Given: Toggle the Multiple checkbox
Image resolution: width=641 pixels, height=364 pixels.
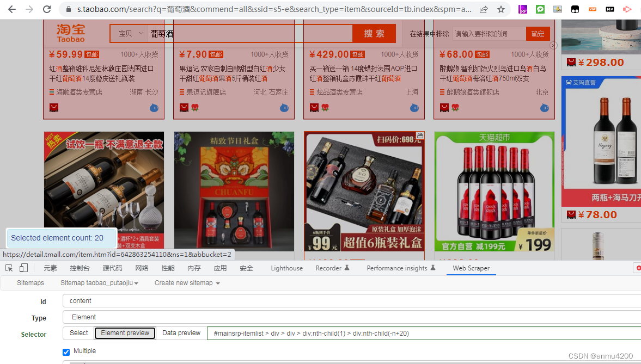Looking at the screenshot, I should tap(66, 351).
